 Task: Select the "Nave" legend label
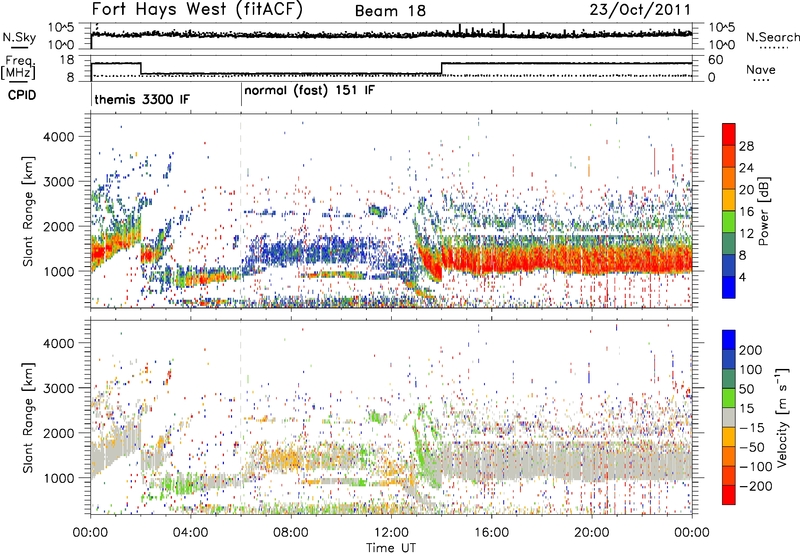click(x=760, y=69)
